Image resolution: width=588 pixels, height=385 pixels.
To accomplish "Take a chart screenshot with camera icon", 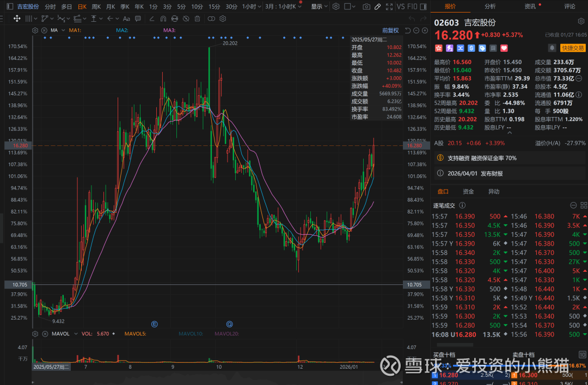I will 366,7.
